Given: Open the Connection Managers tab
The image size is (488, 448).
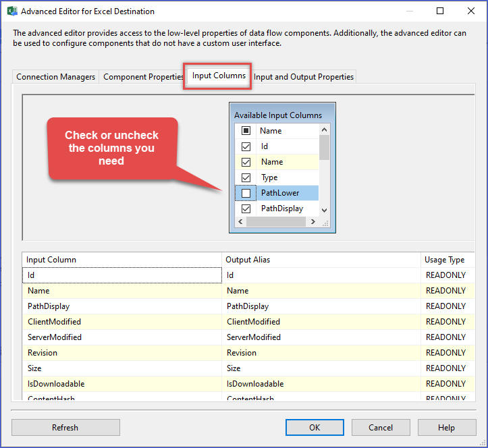Looking at the screenshot, I should click(x=56, y=76).
